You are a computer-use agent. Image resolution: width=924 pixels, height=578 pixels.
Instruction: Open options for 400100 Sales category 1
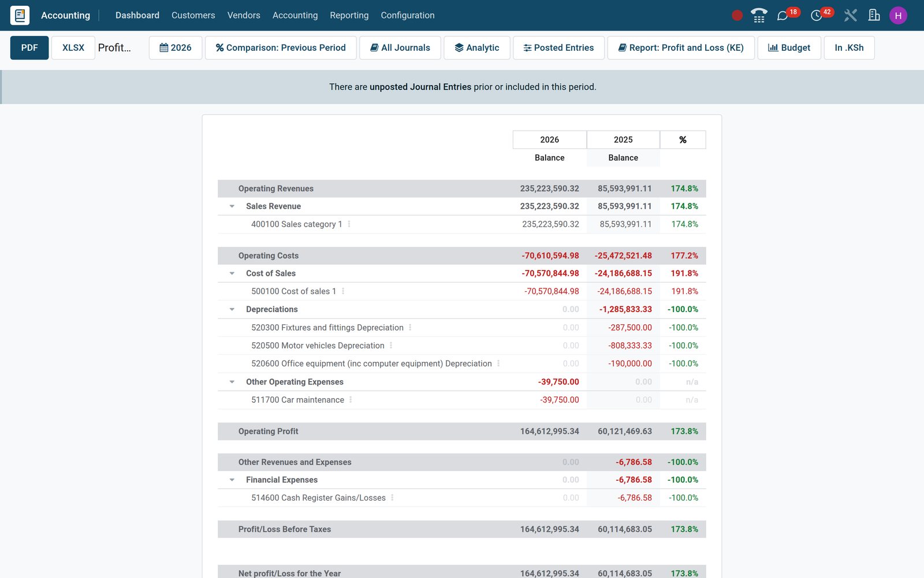click(349, 224)
